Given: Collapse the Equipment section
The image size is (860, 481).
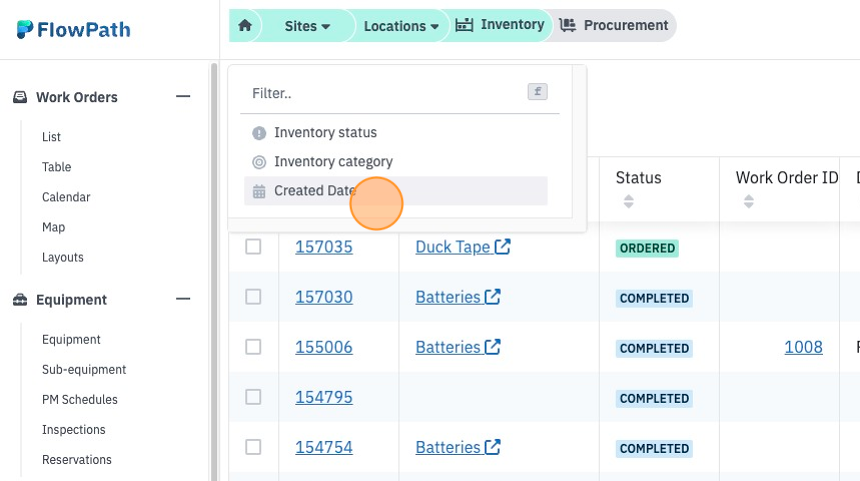Looking at the screenshot, I should coord(183,299).
